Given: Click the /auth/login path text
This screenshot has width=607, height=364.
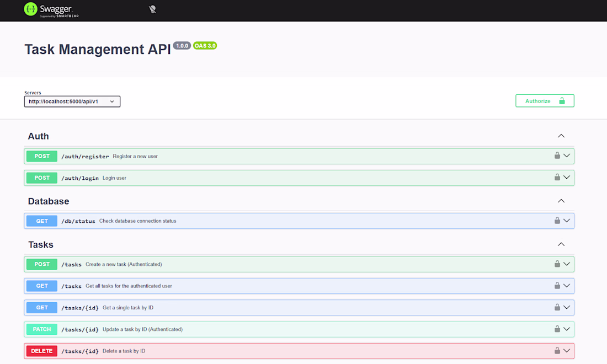Looking at the screenshot, I should point(80,178).
